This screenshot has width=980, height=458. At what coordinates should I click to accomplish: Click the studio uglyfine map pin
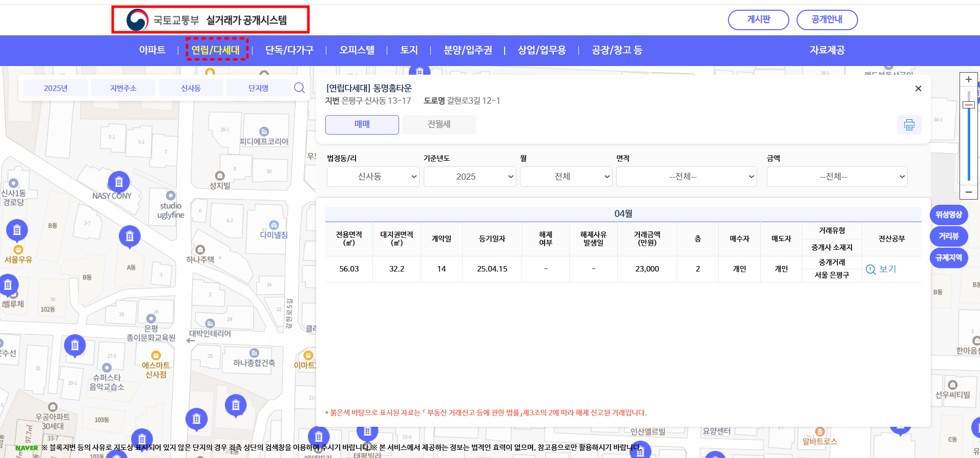tap(171, 195)
